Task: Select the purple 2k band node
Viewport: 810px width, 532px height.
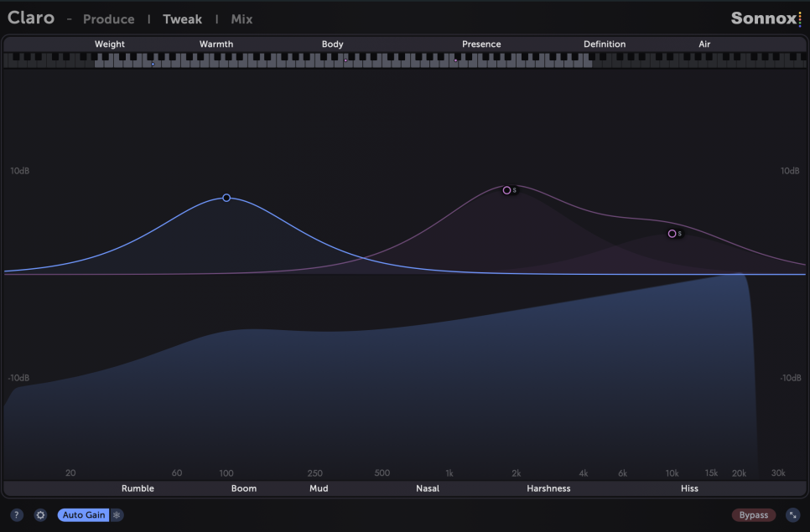Action: pyautogui.click(x=506, y=190)
